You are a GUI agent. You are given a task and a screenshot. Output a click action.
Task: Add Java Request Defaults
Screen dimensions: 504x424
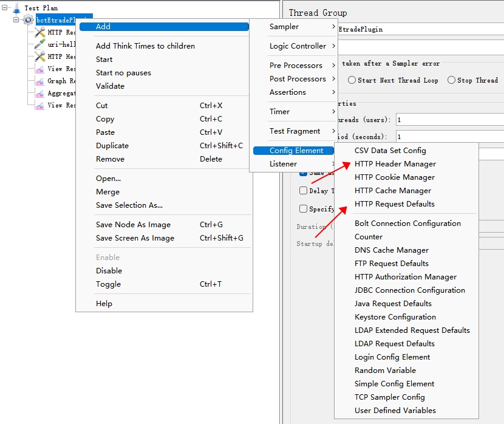[393, 304]
